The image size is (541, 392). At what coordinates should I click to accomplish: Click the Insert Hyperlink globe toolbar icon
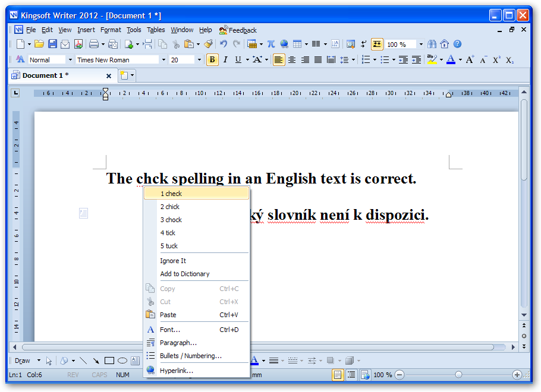point(284,44)
